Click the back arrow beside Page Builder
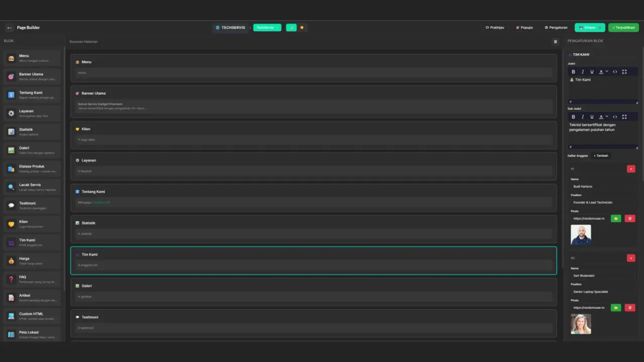The height and width of the screenshot is (362, 644). pos(9,28)
